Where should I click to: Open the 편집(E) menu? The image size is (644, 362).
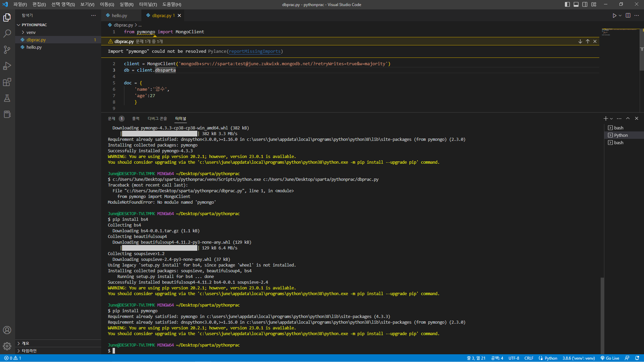(x=39, y=4)
